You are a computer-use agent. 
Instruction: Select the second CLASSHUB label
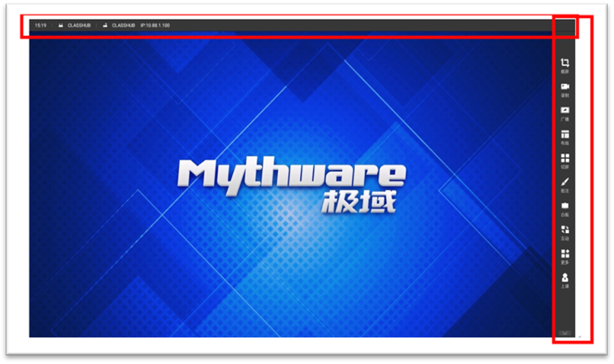pyautogui.click(x=123, y=26)
